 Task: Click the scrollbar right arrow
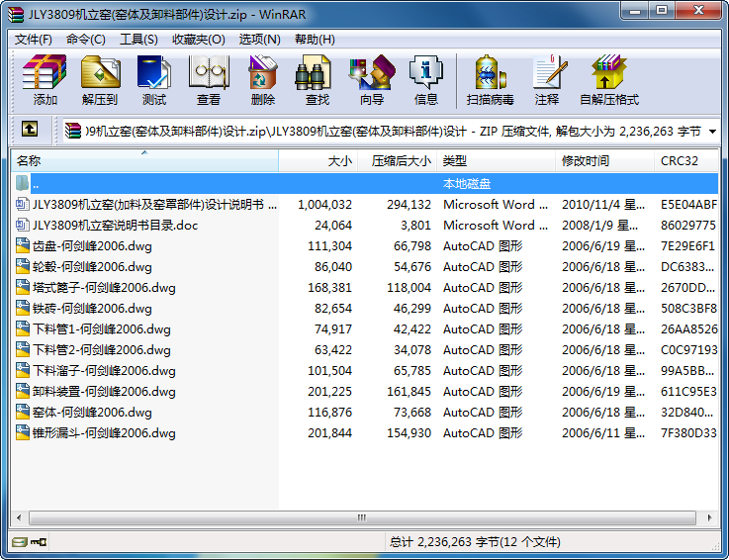point(709,517)
